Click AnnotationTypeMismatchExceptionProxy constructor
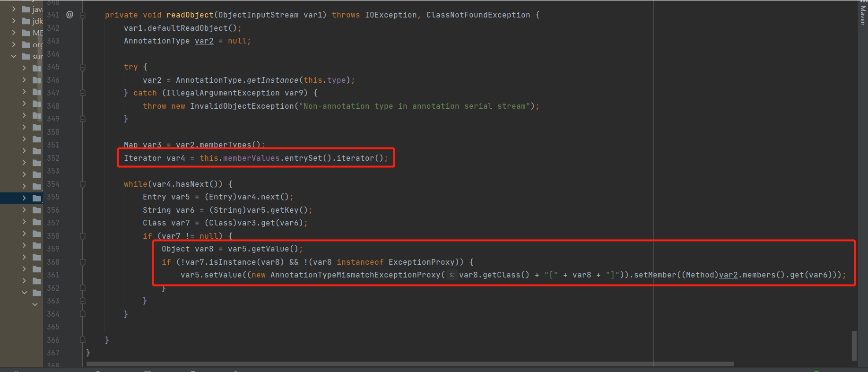 356,275
